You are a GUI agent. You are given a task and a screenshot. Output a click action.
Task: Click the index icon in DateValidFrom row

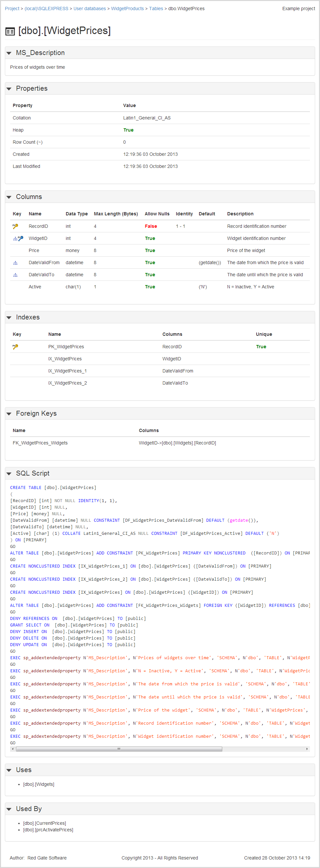click(15, 263)
